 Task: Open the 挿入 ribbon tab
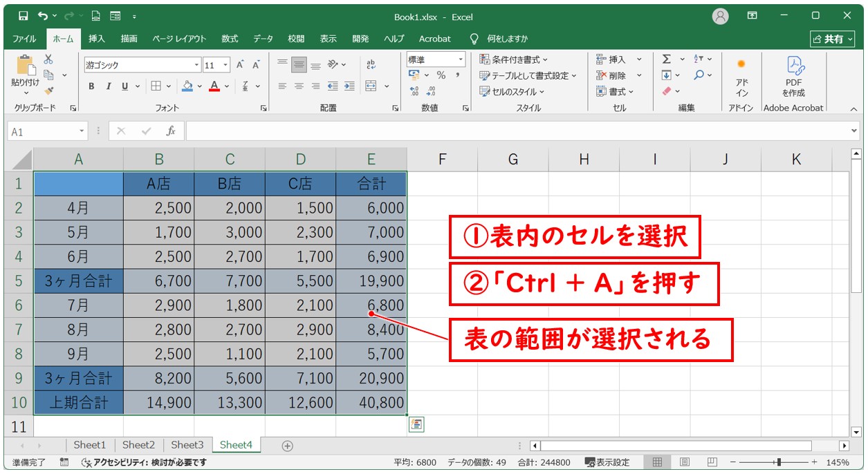pyautogui.click(x=97, y=39)
